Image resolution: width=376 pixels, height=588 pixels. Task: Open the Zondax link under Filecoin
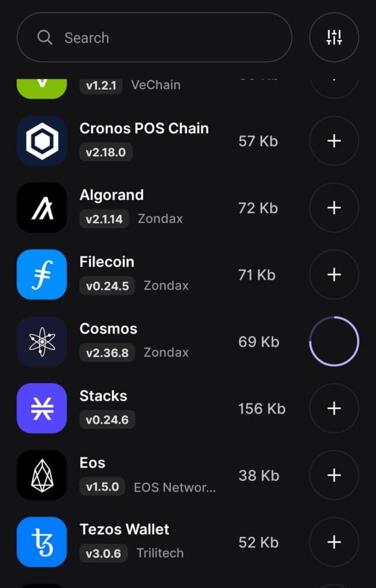point(166,285)
